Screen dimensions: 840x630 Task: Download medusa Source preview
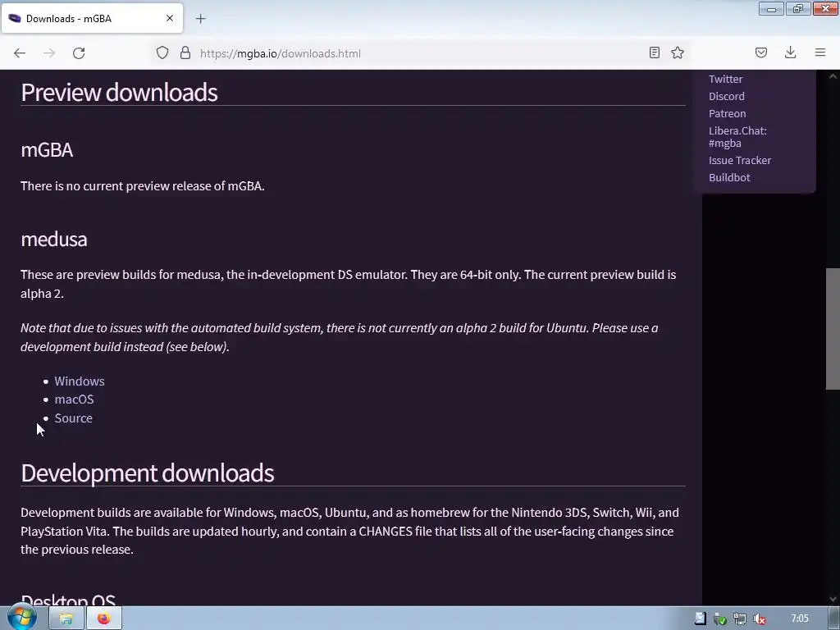point(73,418)
